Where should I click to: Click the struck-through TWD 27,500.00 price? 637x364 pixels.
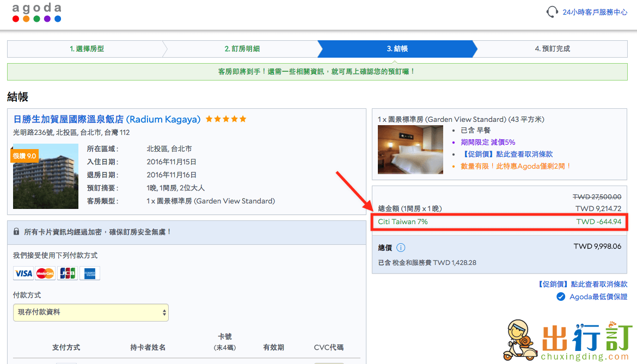pos(597,197)
